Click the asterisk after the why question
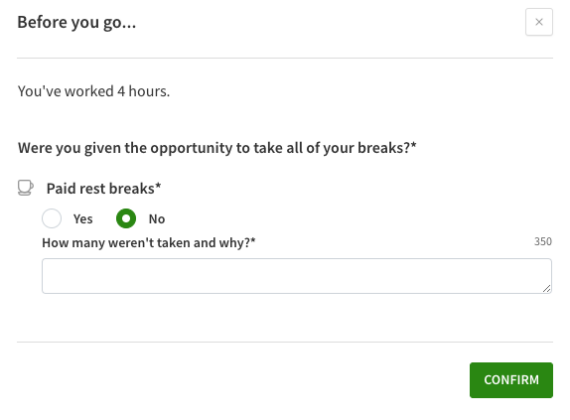The height and width of the screenshot is (420, 570). pyautogui.click(x=253, y=240)
